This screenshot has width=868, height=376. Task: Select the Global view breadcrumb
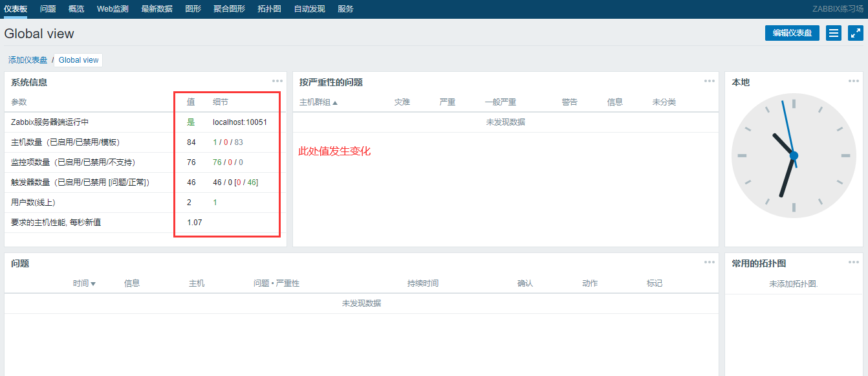click(79, 60)
